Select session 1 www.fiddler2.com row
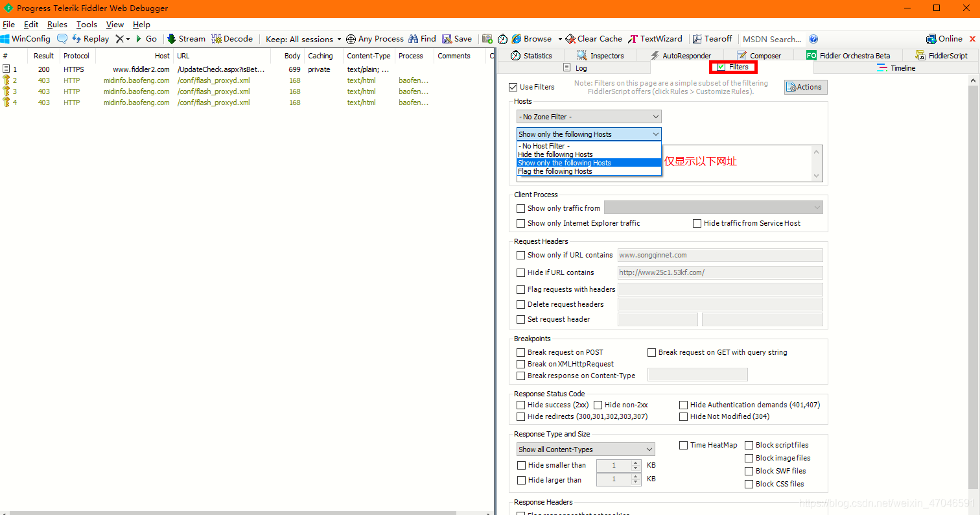This screenshot has width=980, height=515. [246, 69]
